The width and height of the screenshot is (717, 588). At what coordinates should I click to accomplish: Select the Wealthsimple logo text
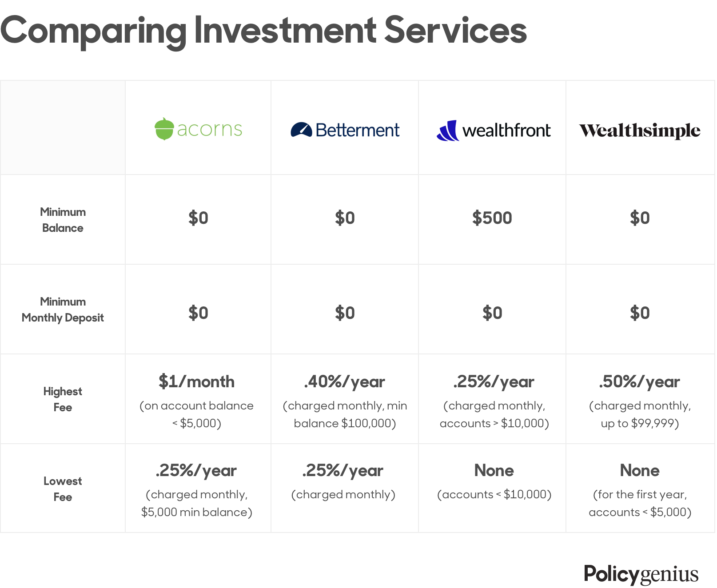pos(640,131)
